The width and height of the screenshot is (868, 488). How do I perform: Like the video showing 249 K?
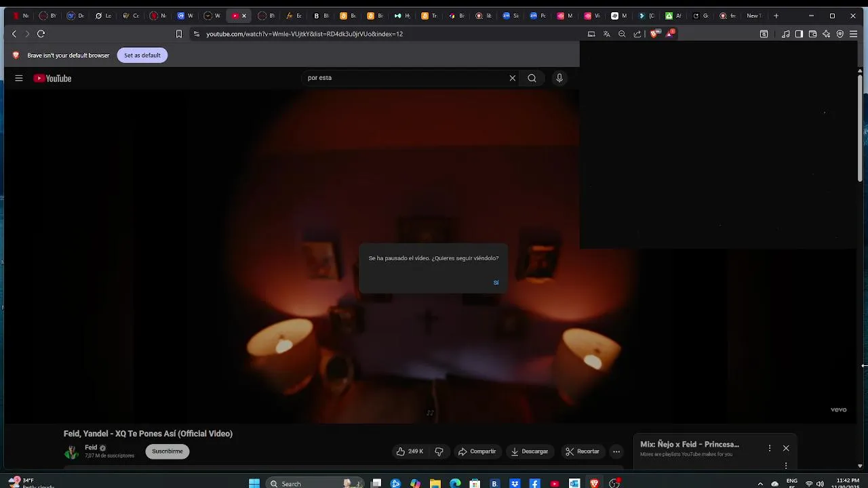[x=410, y=451]
